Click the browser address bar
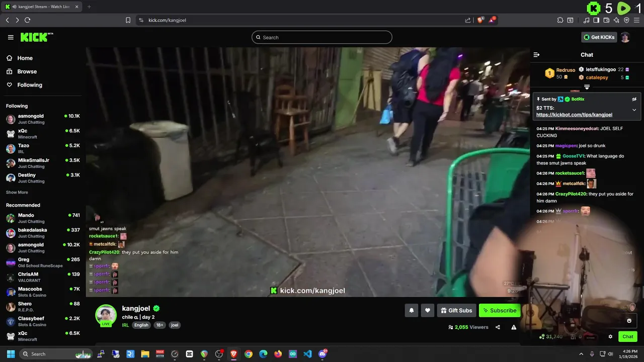The height and width of the screenshot is (362, 644). pyautogui.click(x=302, y=20)
